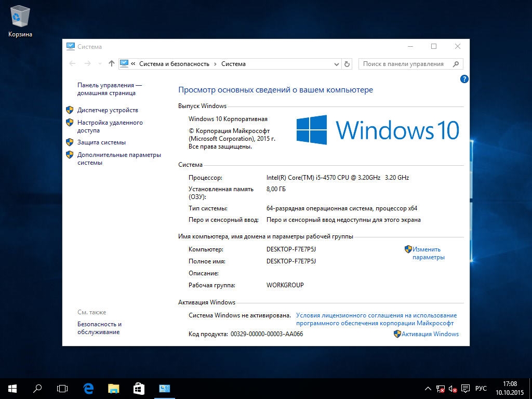Open the recent locations dropdown arrow
532x399 pixels.
[x=100, y=64]
